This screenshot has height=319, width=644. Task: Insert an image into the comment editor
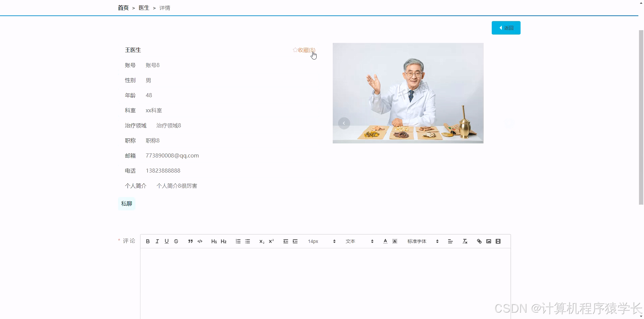[x=488, y=241]
